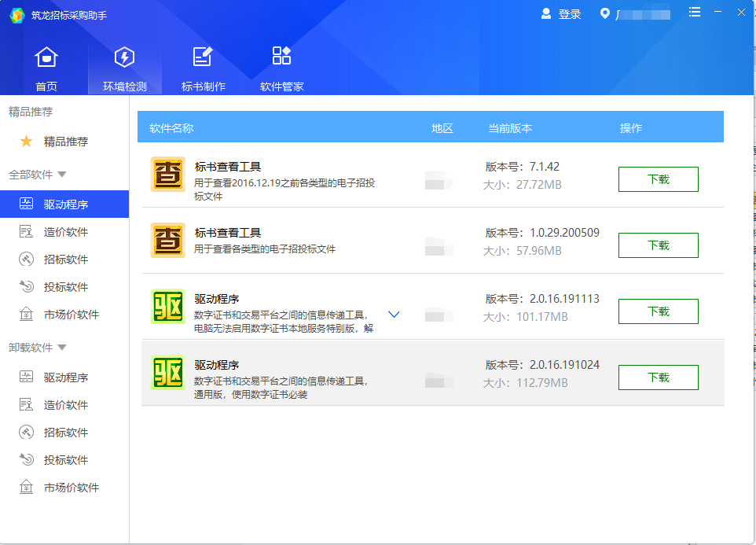Select 市场价软件 under 卸载软件
Screen dimensions: 756x545
pyautogui.click(x=71, y=488)
